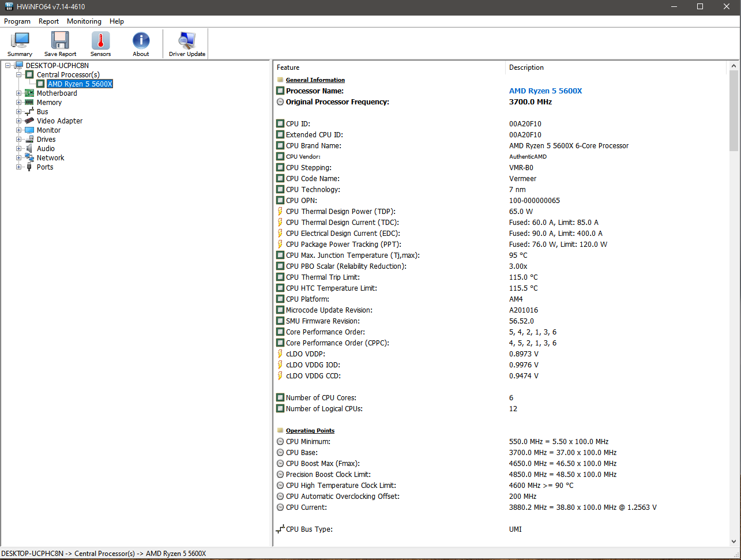This screenshot has height=560, width=741.
Task: Select the CPU Platform row label
Action: pos(307,299)
